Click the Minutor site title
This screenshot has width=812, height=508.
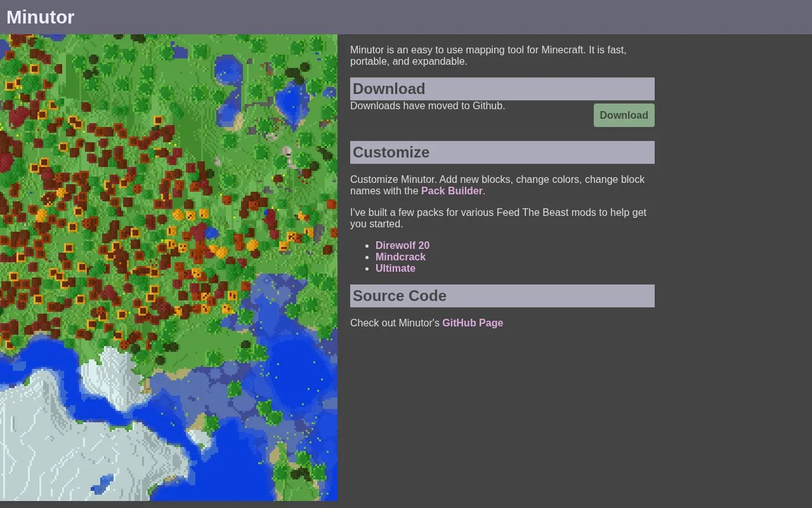tap(41, 17)
